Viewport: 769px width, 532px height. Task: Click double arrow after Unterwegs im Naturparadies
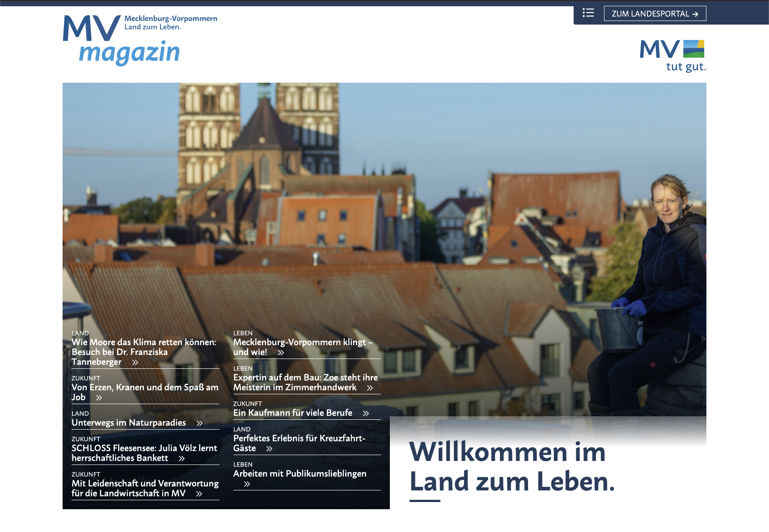(199, 423)
